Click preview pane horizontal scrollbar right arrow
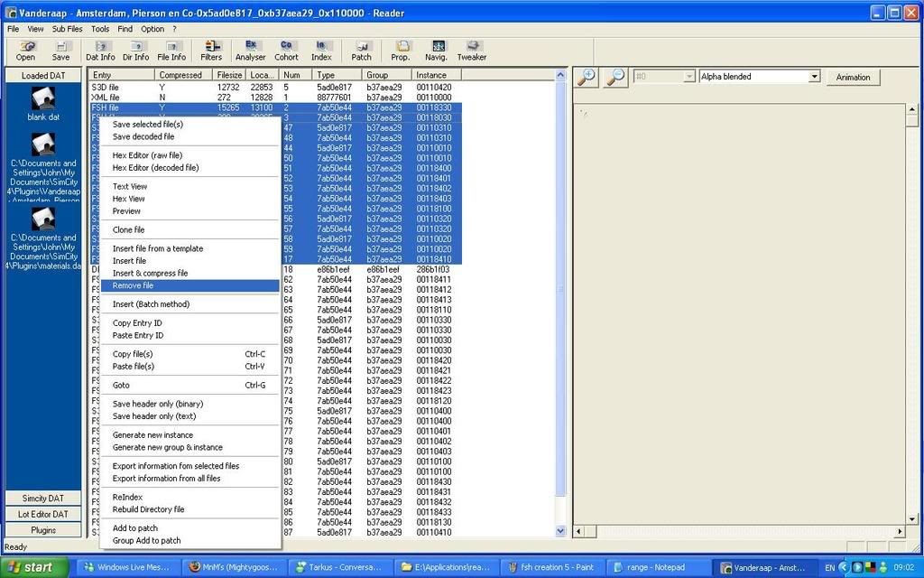Viewport: 924px width, 578px height. point(900,531)
